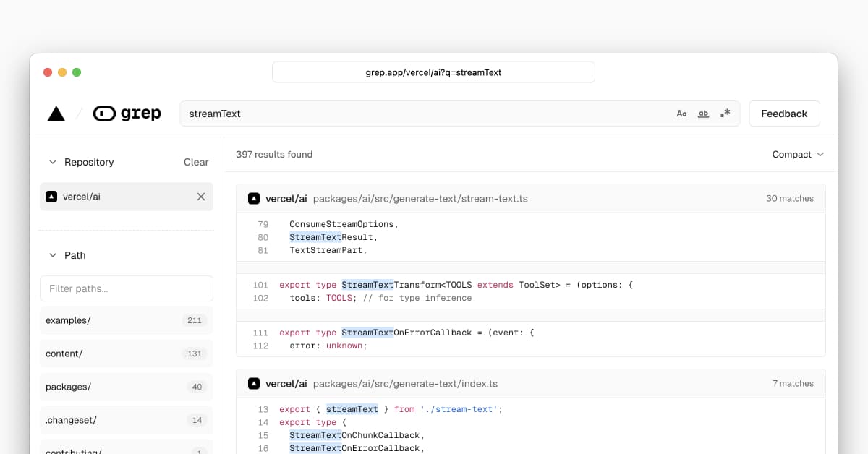Focus the browser address bar

(x=433, y=72)
